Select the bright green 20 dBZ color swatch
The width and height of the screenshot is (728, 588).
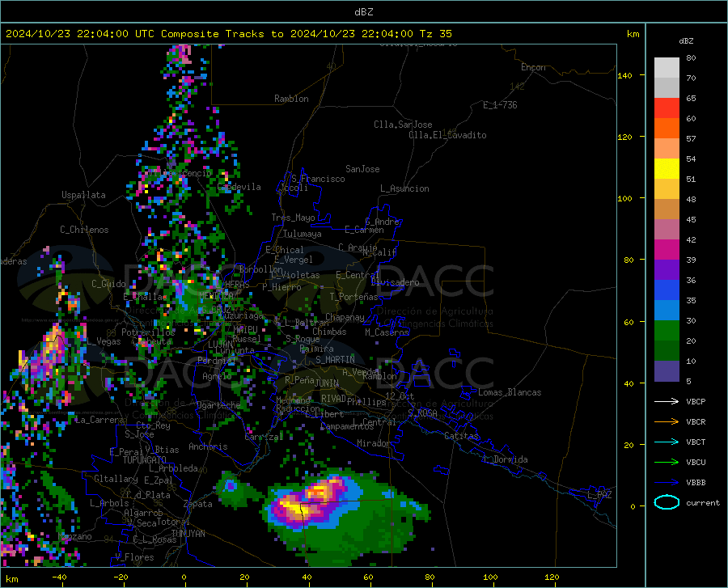pos(667,331)
